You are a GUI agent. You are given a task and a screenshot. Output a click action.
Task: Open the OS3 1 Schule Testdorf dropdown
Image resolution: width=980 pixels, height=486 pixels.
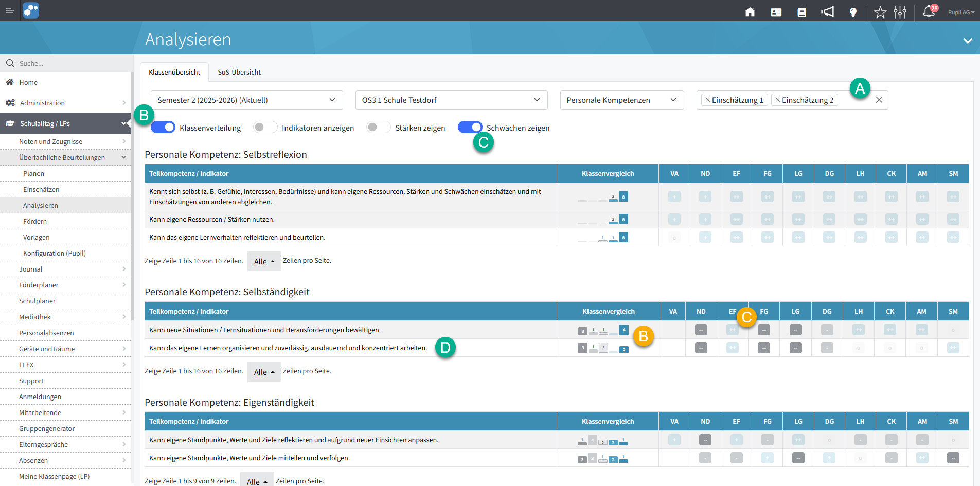[x=452, y=100]
